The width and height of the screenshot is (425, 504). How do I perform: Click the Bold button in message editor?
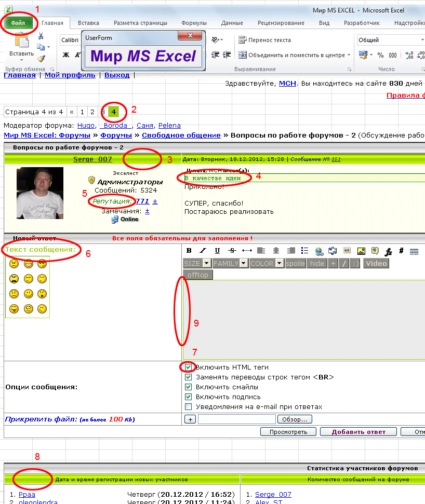point(189,251)
